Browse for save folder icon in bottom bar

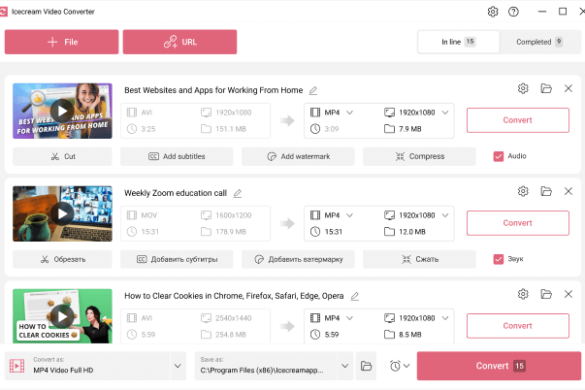pyautogui.click(x=366, y=366)
